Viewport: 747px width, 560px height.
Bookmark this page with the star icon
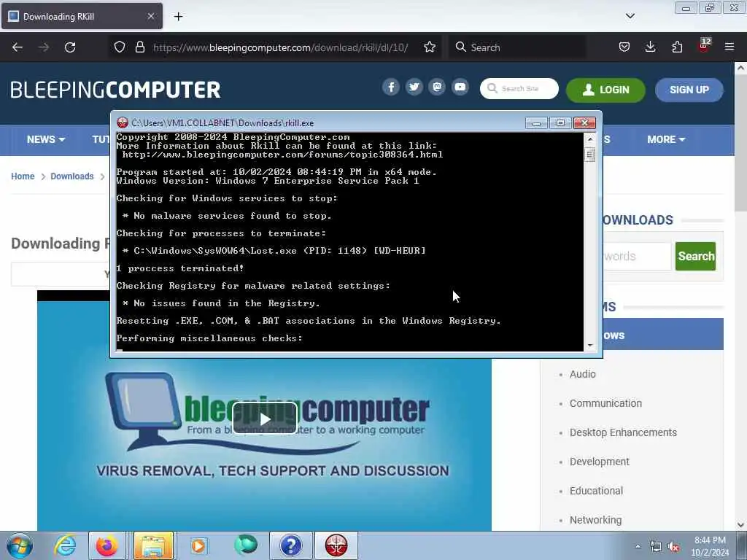pyautogui.click(x=429, y=47)
